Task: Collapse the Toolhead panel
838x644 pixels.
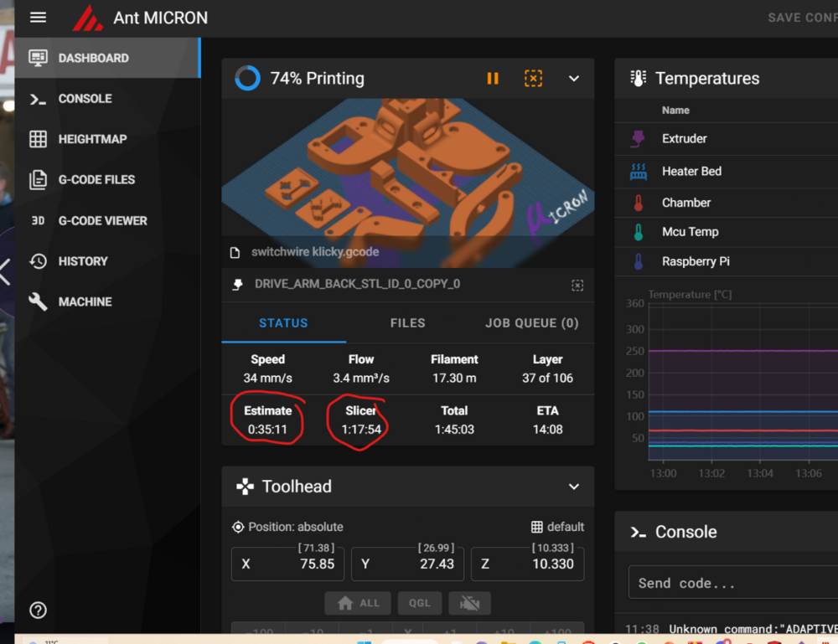Action: (574, 487)
